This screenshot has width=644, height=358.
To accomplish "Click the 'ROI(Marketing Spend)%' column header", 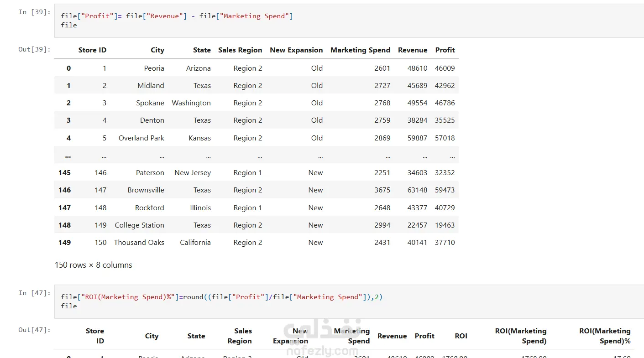I will (x=605, y=336).
